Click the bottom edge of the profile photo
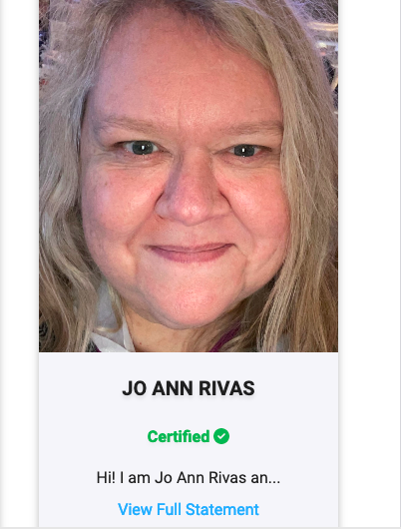401x532 pixels. point(189,349)
